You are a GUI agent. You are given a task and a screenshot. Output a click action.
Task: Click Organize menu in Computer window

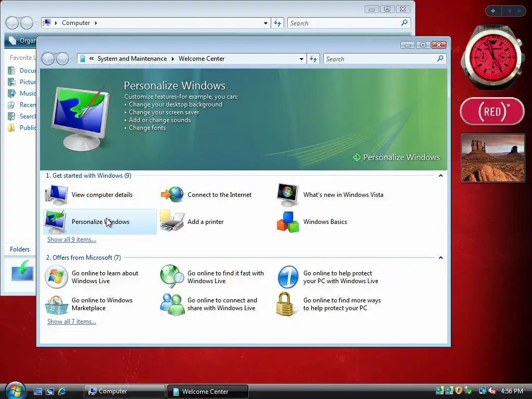click(22, 41)
